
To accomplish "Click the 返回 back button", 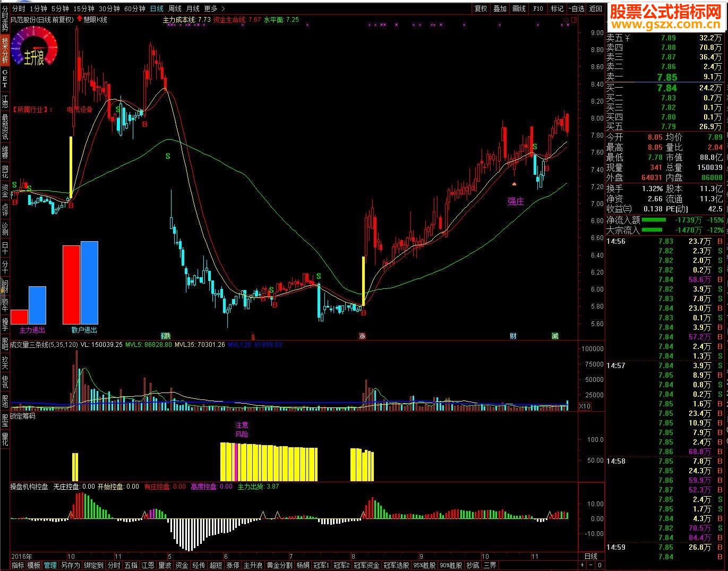I will pos(596,8).
